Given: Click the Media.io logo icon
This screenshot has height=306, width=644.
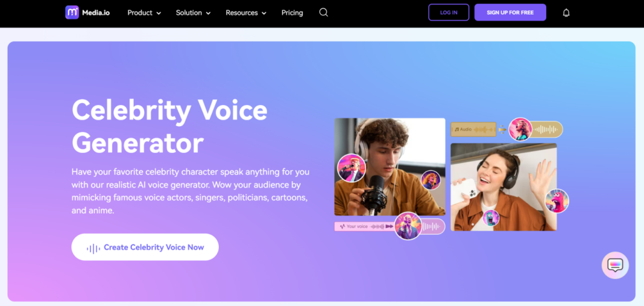Looking at the screenshot, I should click(72, 12).
